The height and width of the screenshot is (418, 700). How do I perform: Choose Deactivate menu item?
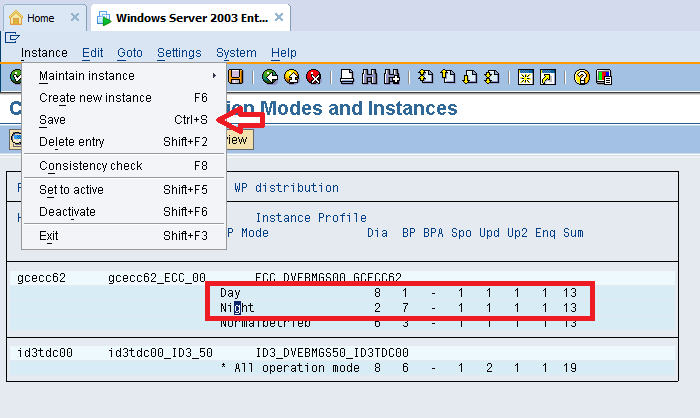[124, 212]
